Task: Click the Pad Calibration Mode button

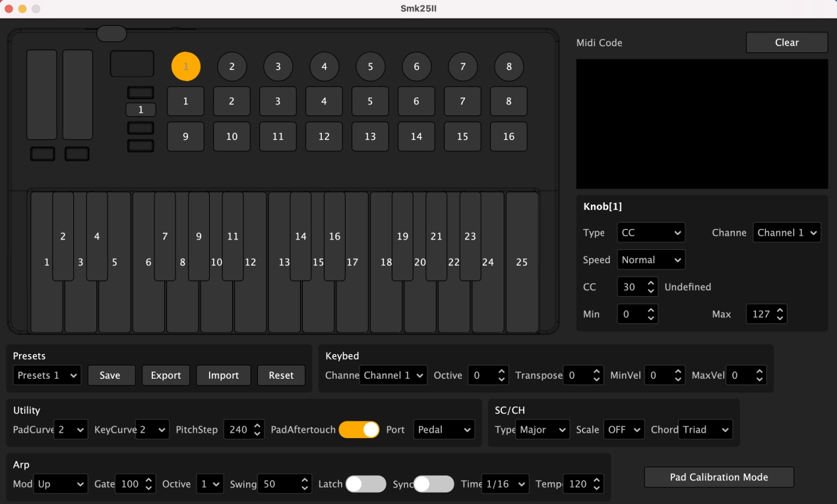Action: point(718,477)
